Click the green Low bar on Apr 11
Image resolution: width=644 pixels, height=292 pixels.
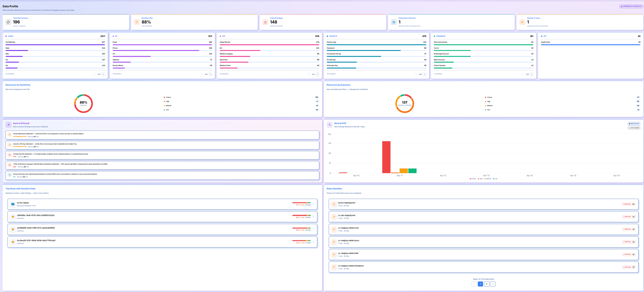pyautogui.click(x=412, y=171)
